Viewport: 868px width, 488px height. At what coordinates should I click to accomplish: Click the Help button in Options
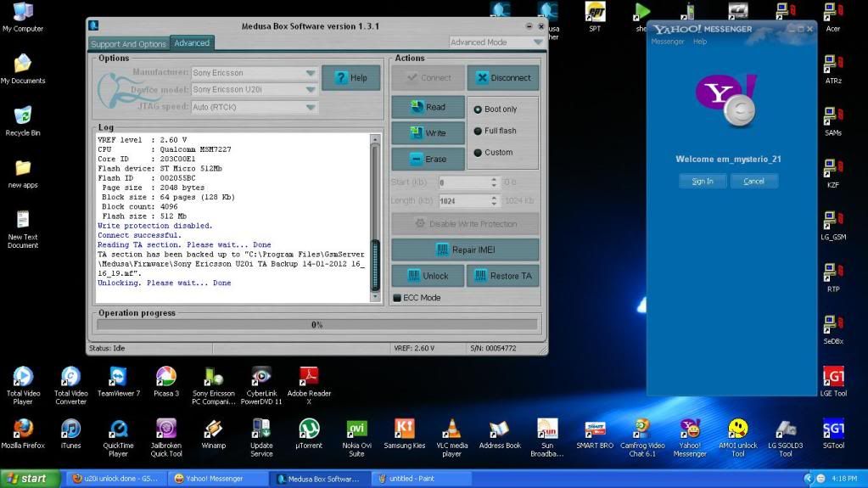point(351,77)
